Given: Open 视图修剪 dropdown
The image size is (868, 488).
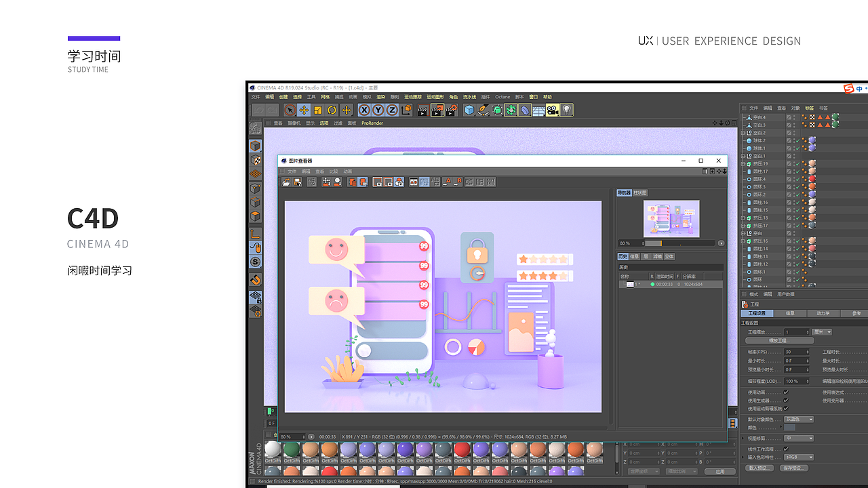Looking at the screenshot, I should coord(799,438).
